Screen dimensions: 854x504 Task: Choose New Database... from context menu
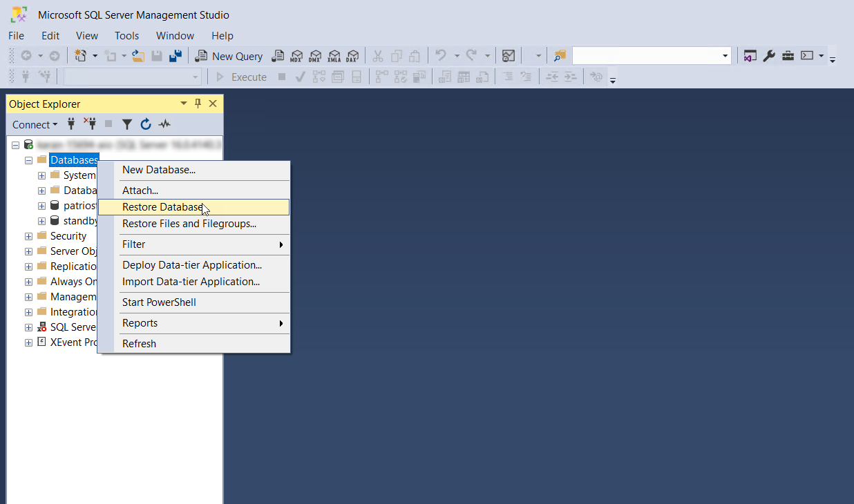194,170
